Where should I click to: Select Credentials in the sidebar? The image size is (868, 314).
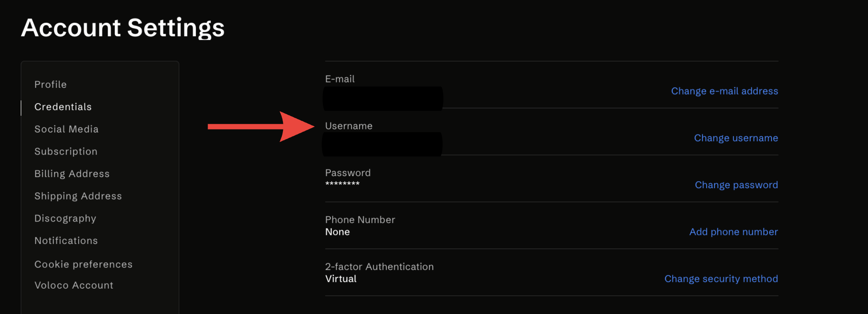63,107
